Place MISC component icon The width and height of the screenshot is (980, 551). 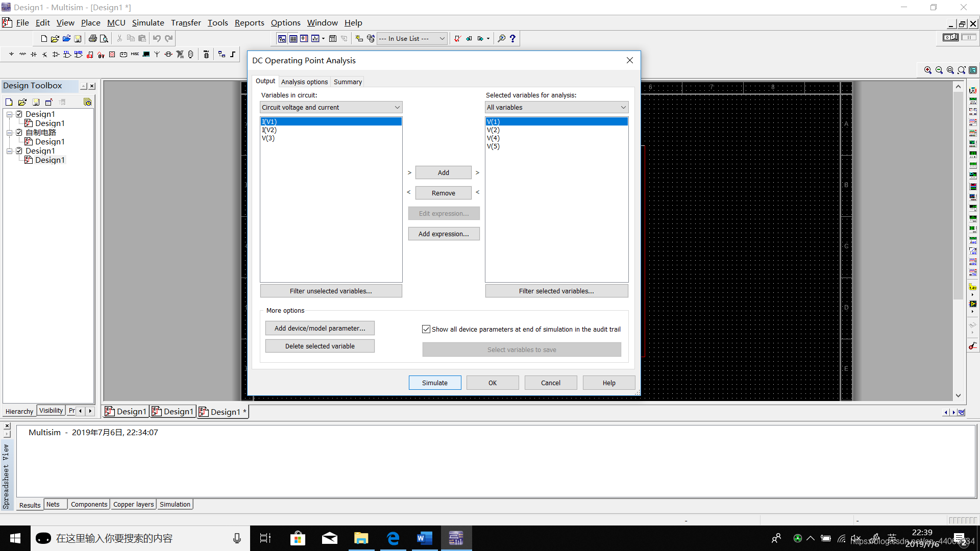click(x=135, y=54)
